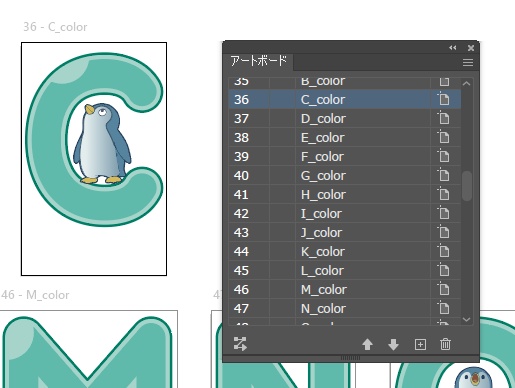The image size is (515, 388).
Task: Click Rearrange All Artboards icon
Action: 240,344
